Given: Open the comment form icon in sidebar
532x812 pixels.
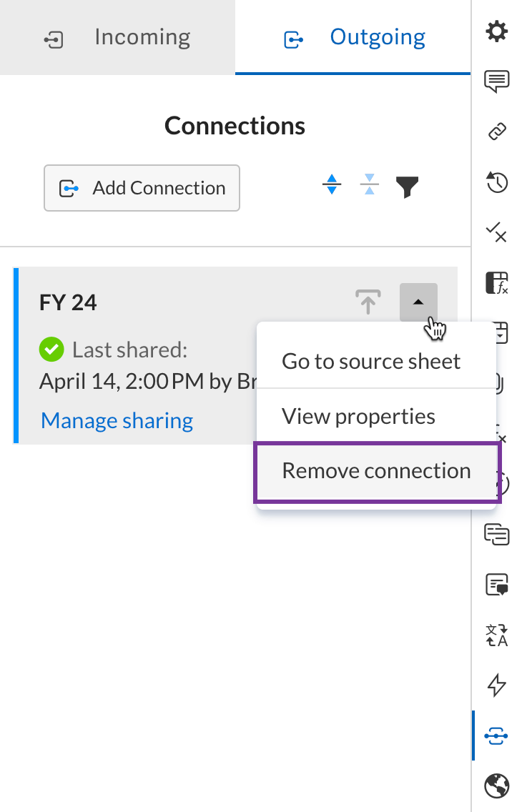Looking at the screenshot, I should coord(496,585).
